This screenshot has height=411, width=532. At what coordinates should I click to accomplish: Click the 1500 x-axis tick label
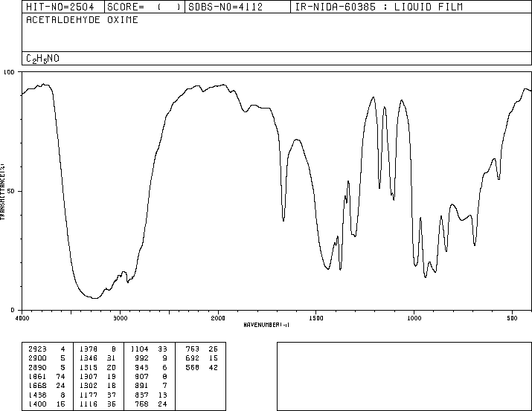pyautogui.click(x=316, y=318)
